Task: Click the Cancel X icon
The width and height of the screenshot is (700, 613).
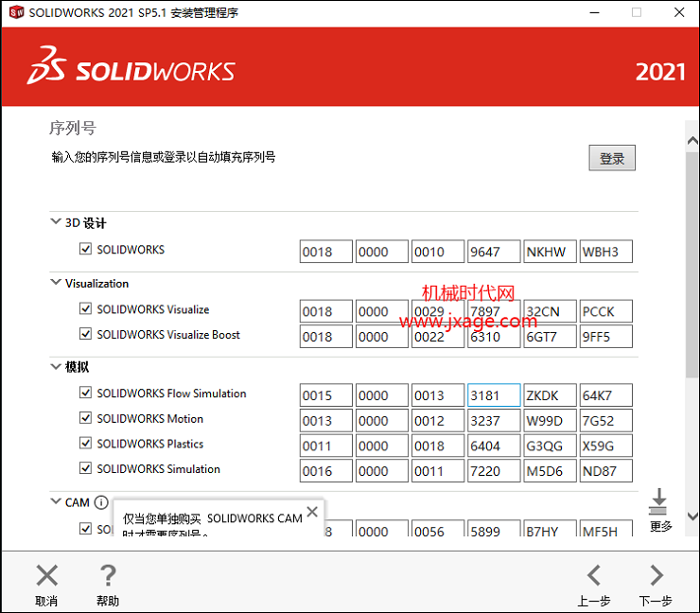Action: (47, 575)
